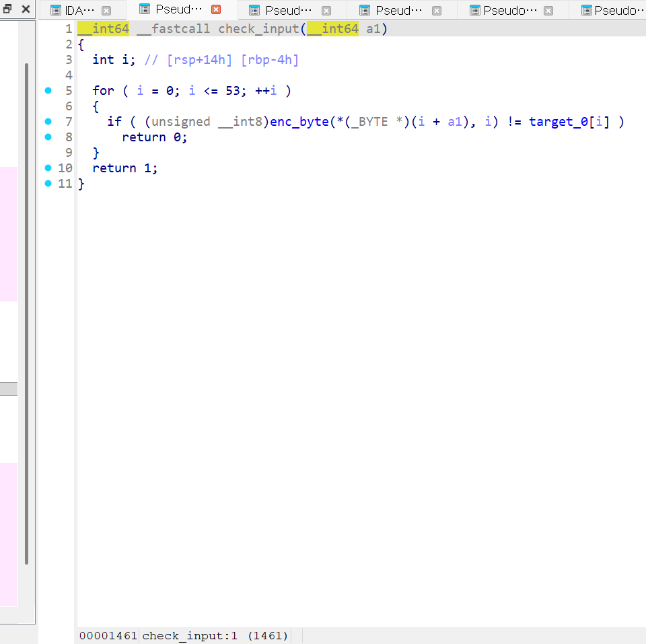The height and width of the screenshot is (644, 646).
Task: Close the left side panel
Action: click(x=26, y=9)
